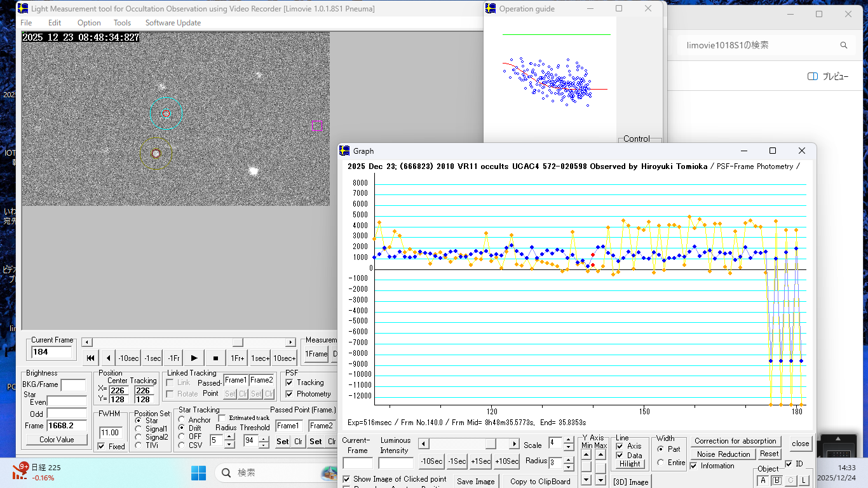Click the Noise Reduction button
Screen dimensions: 868x488
click(723, 454)
